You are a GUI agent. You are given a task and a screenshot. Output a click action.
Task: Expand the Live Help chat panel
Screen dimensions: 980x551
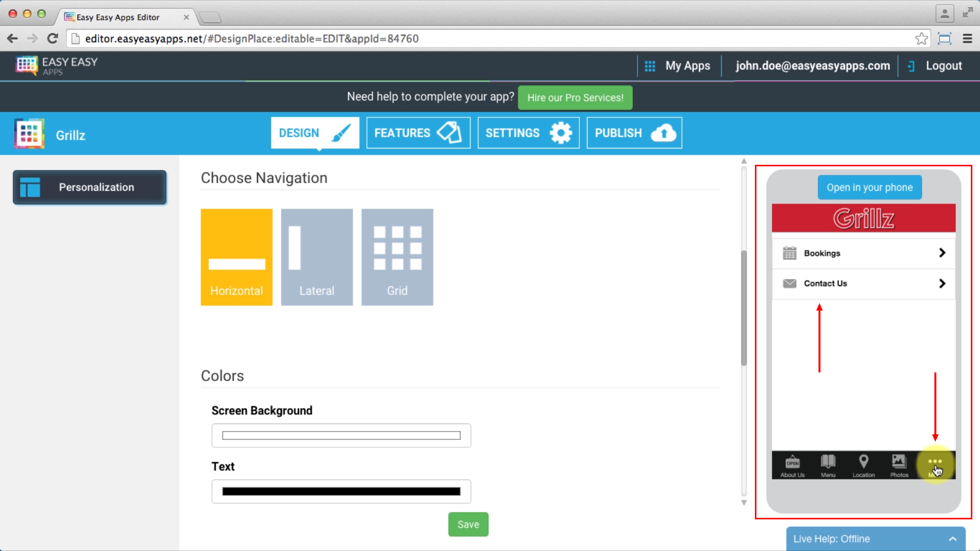952,539
